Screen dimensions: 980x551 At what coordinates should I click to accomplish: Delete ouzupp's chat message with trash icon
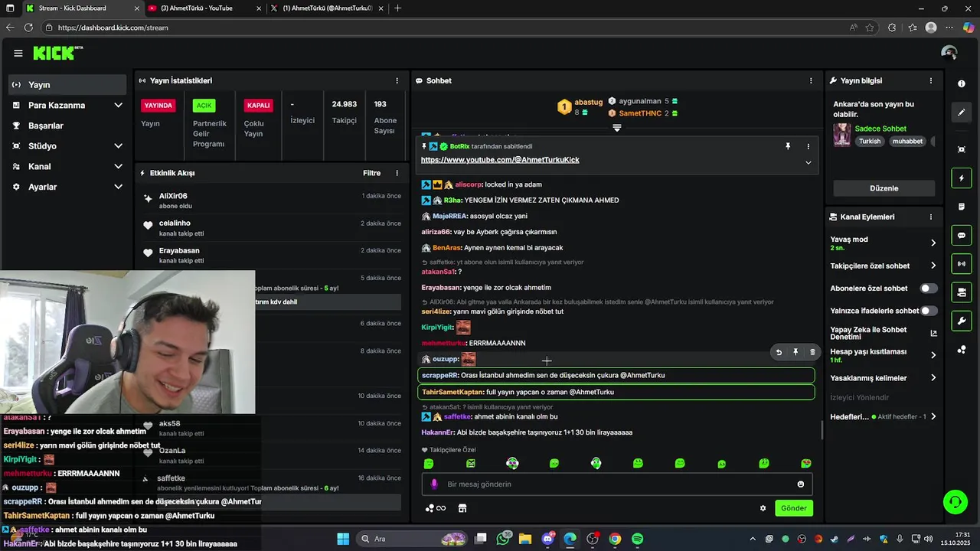pyautogui.click(x=812, y=352)
